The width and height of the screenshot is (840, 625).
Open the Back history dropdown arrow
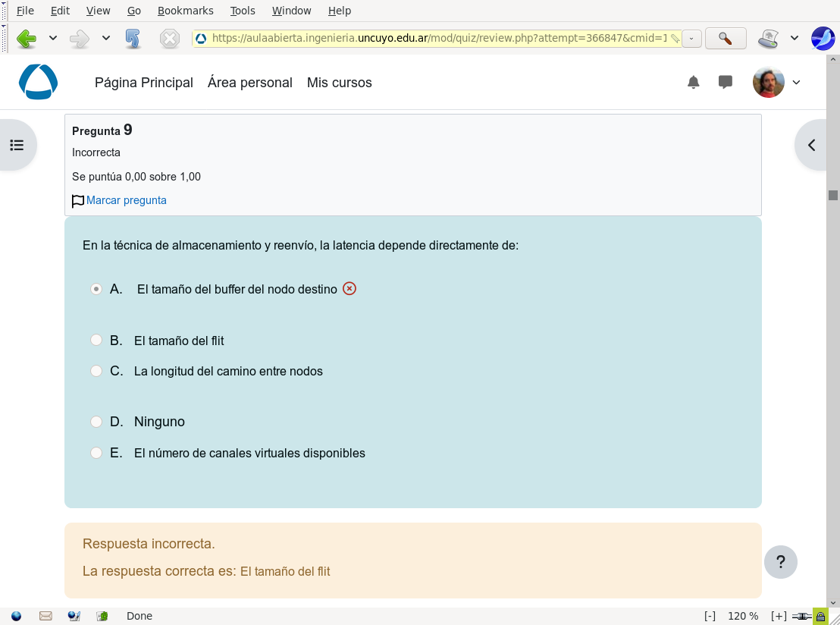tap(53, 38)
